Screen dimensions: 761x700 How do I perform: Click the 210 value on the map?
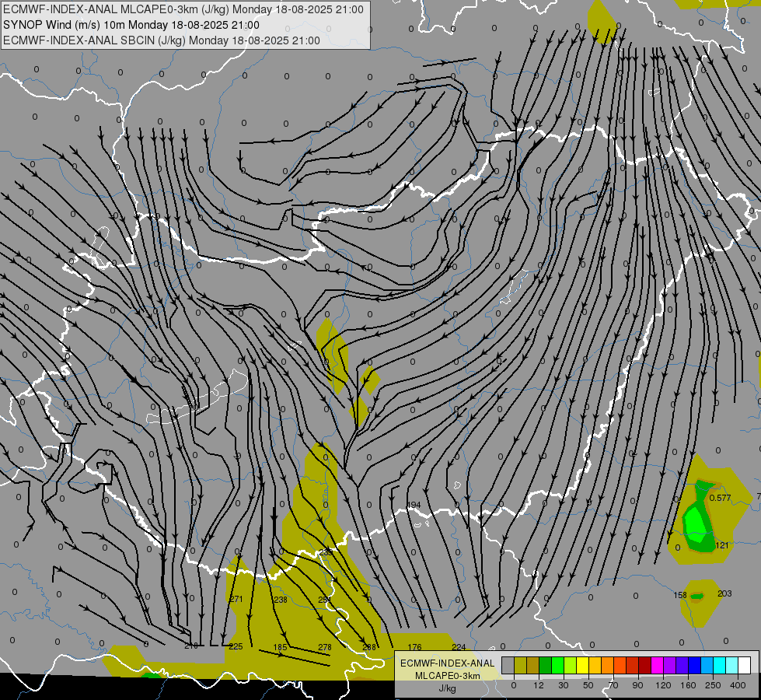[x=191, y=646]
